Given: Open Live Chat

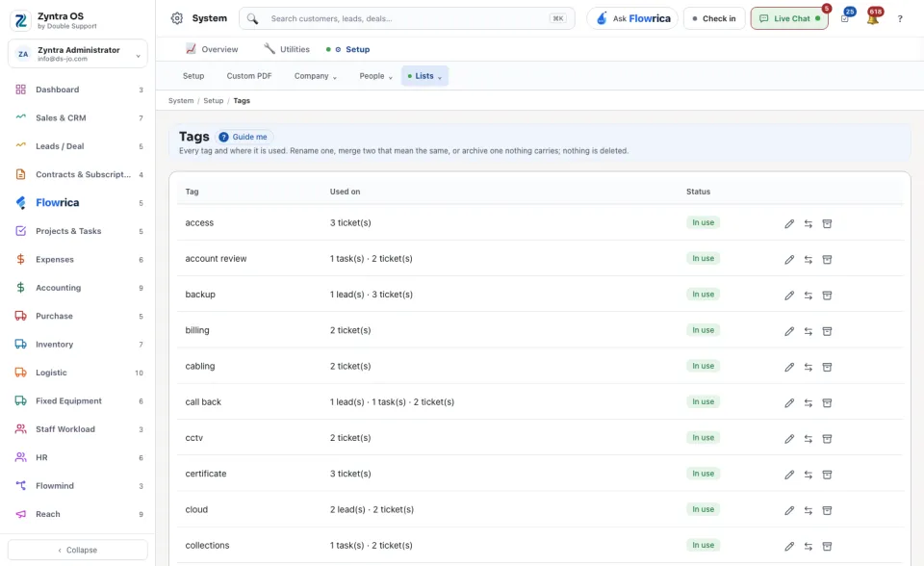Looking at the screenshot, I should tap(789, 18).
